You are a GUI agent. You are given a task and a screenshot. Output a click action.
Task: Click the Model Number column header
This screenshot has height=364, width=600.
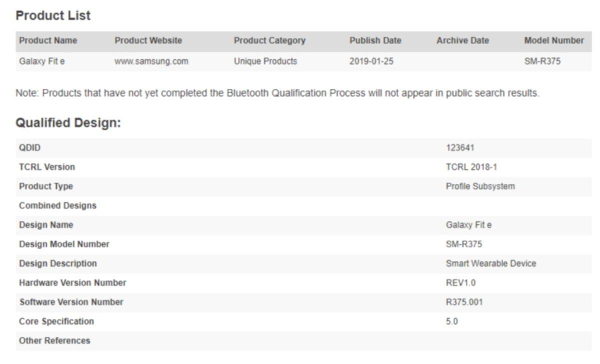coord(553,41)
